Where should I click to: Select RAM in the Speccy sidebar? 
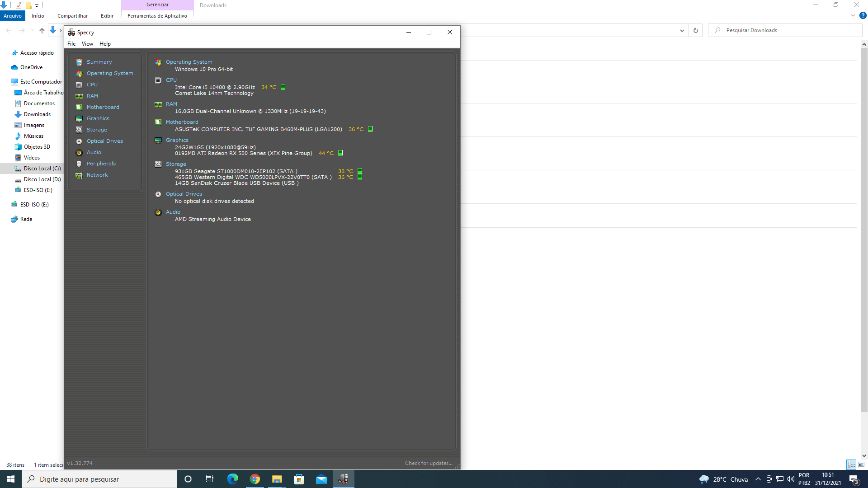[x=92, y=96]
